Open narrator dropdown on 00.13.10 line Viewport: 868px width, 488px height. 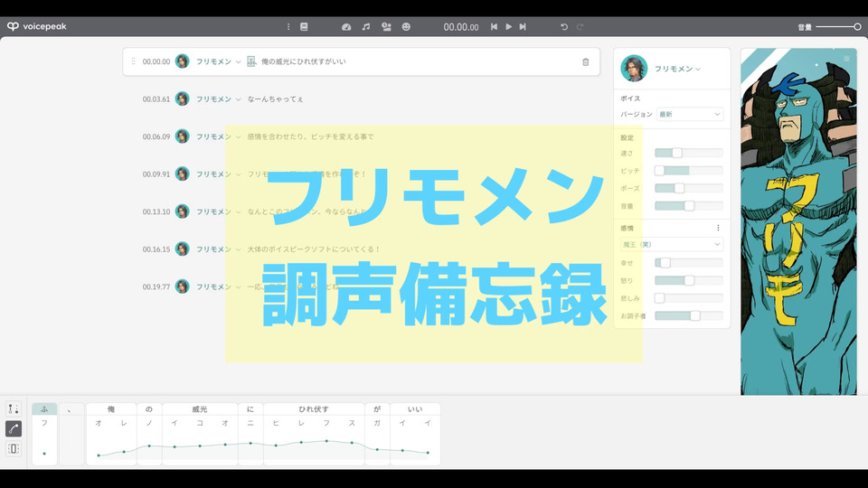tap(219, 211)
